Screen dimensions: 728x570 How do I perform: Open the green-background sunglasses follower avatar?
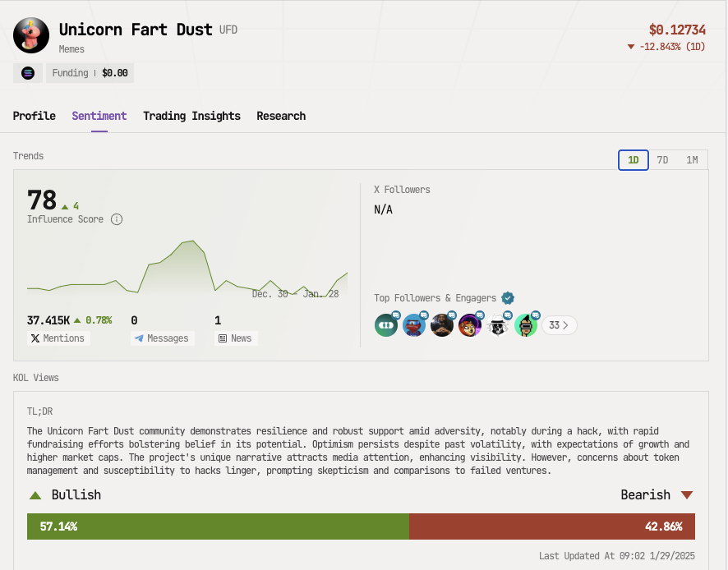526,325
